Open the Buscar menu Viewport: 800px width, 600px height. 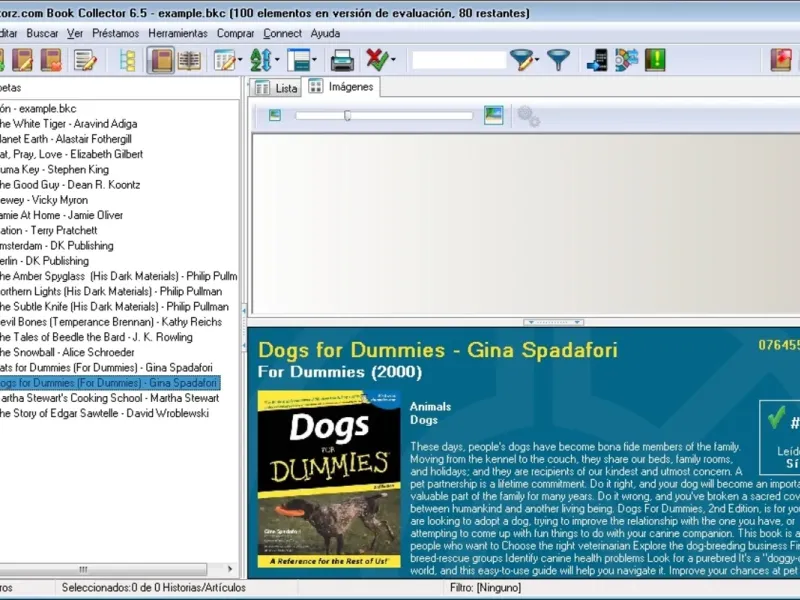(x=42, y=34)
